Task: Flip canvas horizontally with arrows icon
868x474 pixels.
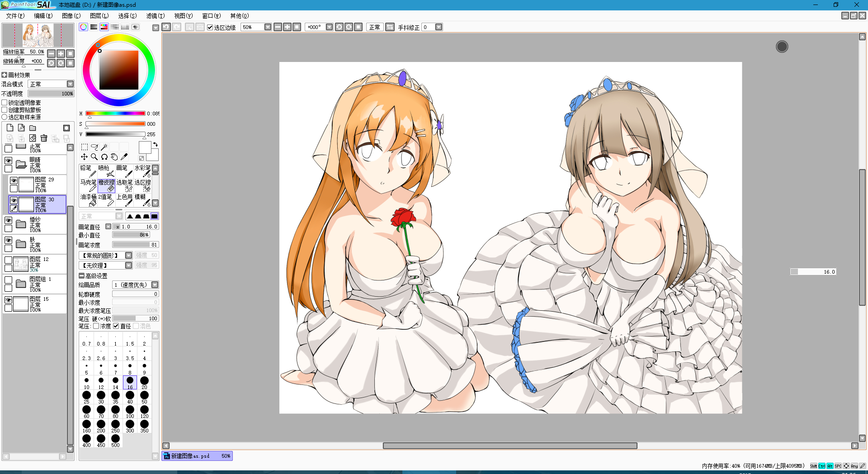Action: [390, 27]
